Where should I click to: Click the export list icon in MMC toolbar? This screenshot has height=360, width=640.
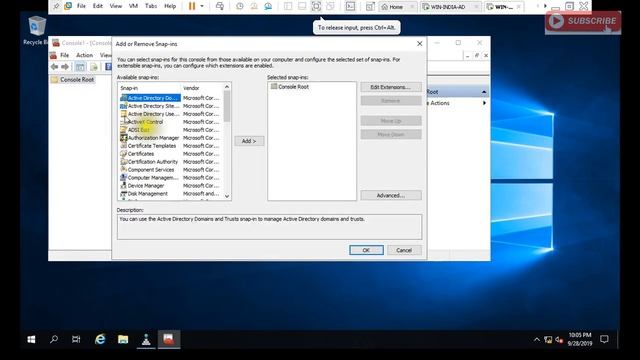[94, 67]
